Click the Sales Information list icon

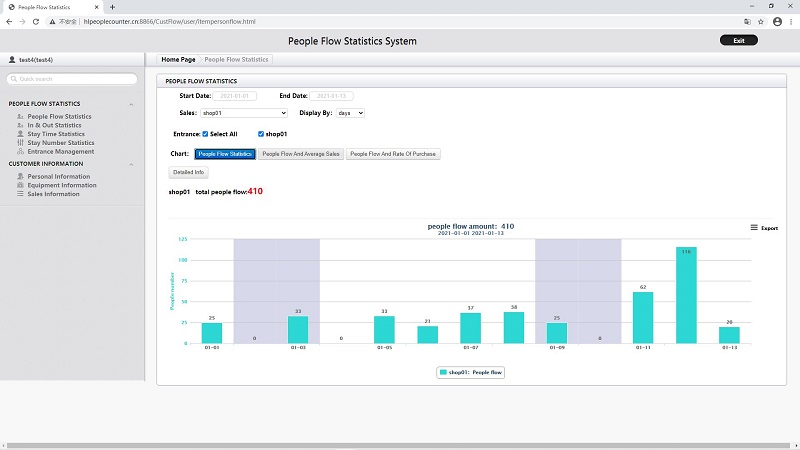pyautogui.click(x=20, y=194)
